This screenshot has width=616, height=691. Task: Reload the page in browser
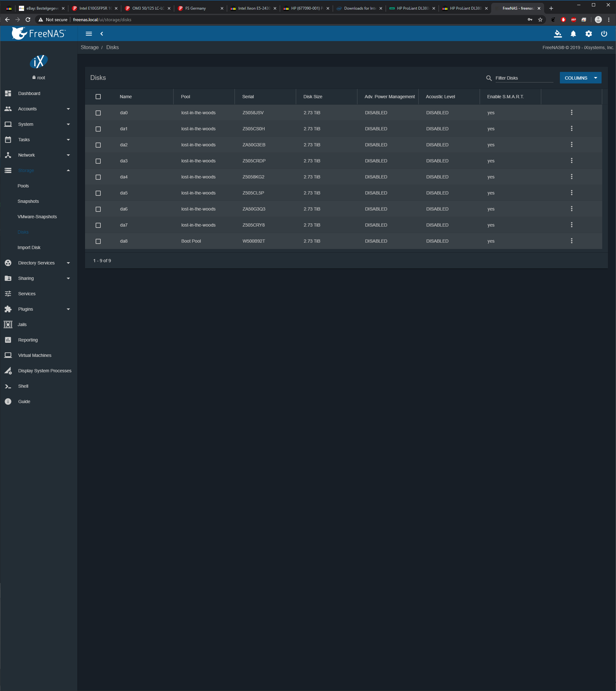[x=28, y=20]
